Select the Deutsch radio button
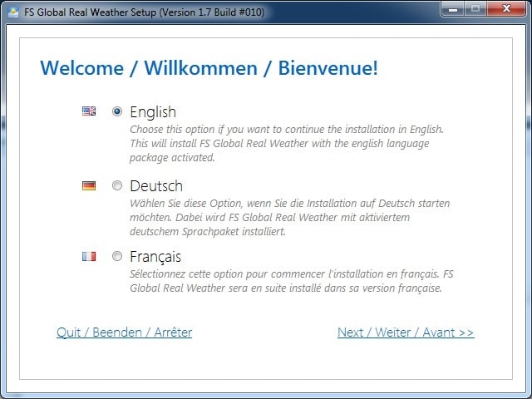The height and width of the screenshot is (399, 532). point(117,185)
